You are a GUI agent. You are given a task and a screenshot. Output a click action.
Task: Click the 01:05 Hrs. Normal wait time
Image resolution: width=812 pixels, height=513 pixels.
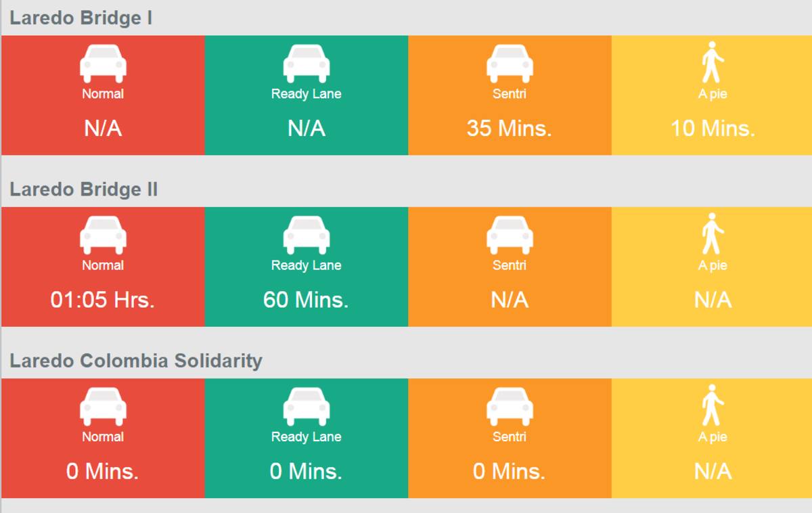(x=103, y=299)
